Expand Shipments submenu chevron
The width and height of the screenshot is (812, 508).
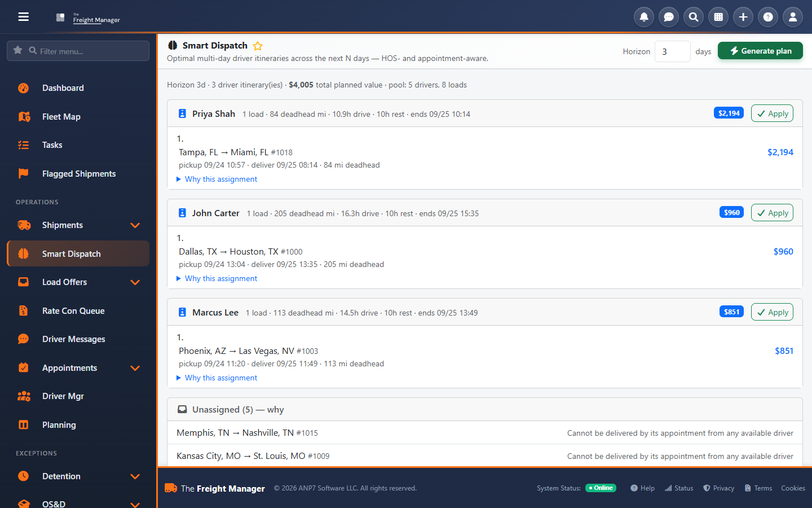click(135, 225)
